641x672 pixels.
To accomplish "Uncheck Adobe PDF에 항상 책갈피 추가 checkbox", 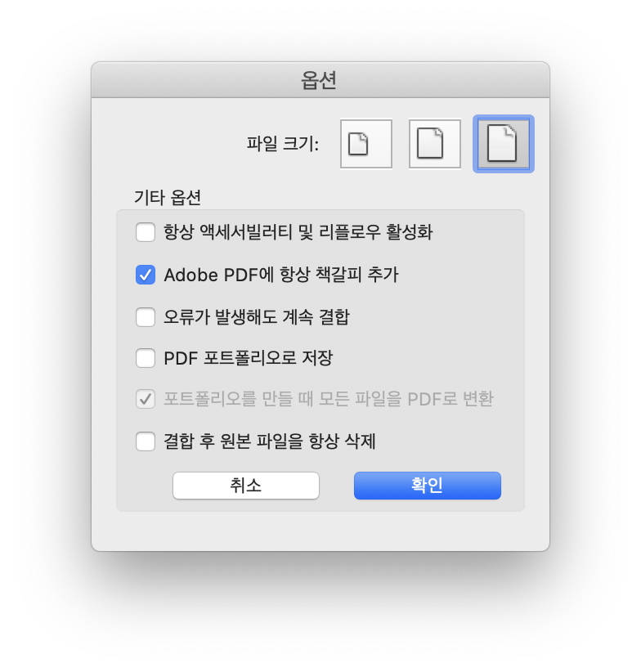I will (146, 275).
